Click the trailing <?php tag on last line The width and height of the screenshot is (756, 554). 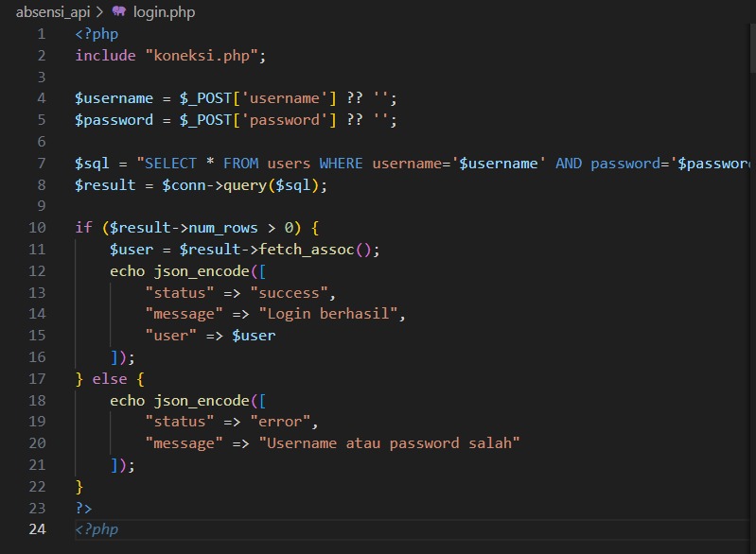pos(97,529)
